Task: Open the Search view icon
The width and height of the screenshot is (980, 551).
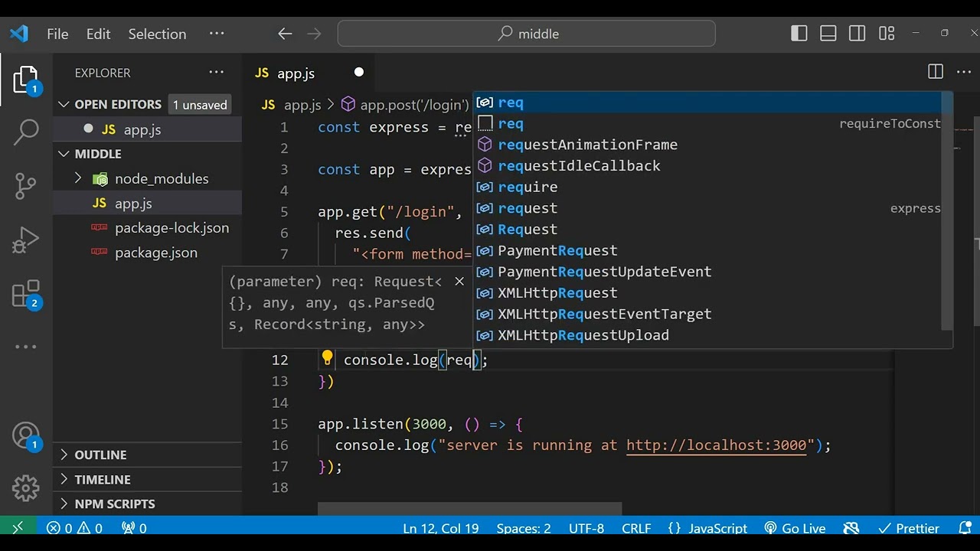Action: (26, 132)
